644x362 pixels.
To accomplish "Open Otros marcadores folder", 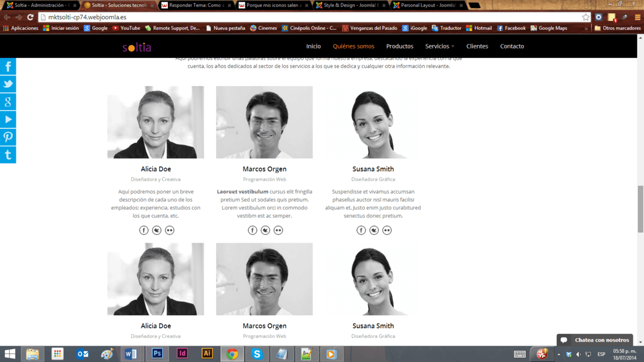I will coord(617,28).
